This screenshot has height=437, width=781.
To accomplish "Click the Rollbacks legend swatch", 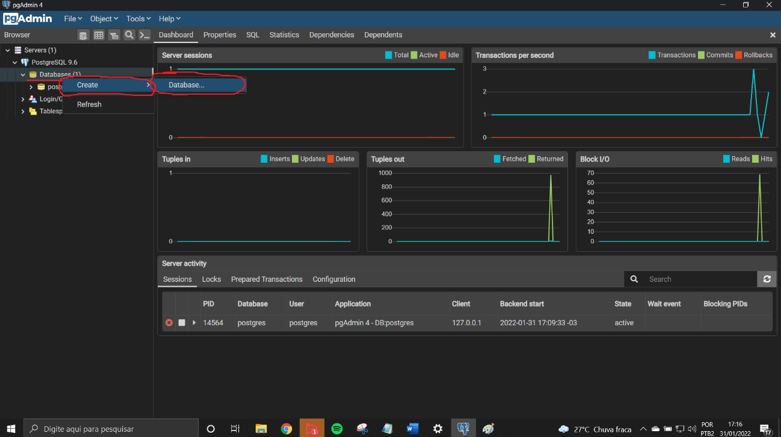I will (739, 55).
